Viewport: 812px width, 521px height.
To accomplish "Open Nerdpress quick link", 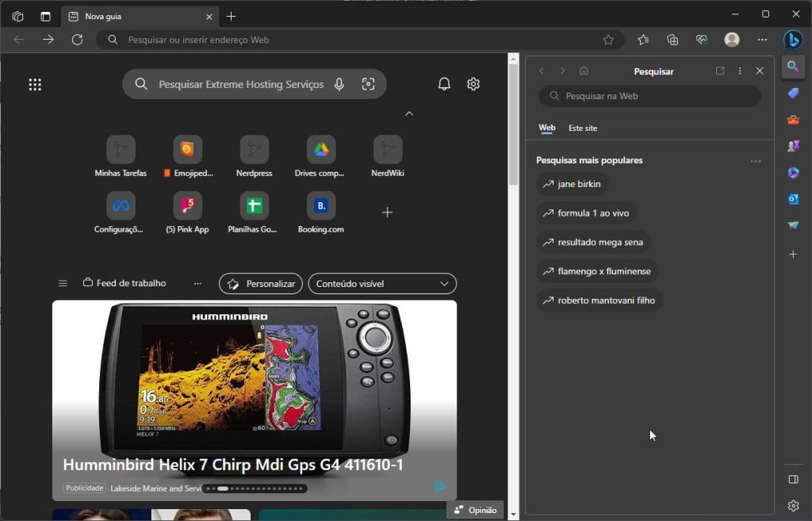I will tap(255, 156).
